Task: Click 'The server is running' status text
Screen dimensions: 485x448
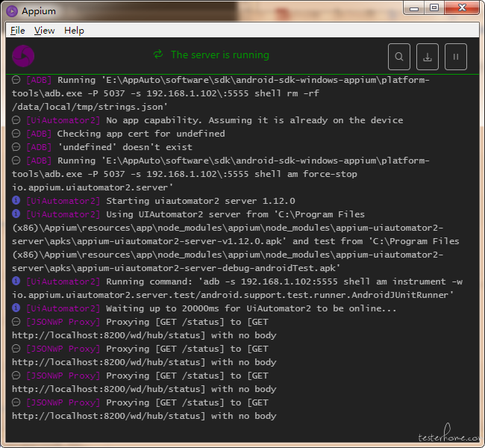Action: pos(220,55)
